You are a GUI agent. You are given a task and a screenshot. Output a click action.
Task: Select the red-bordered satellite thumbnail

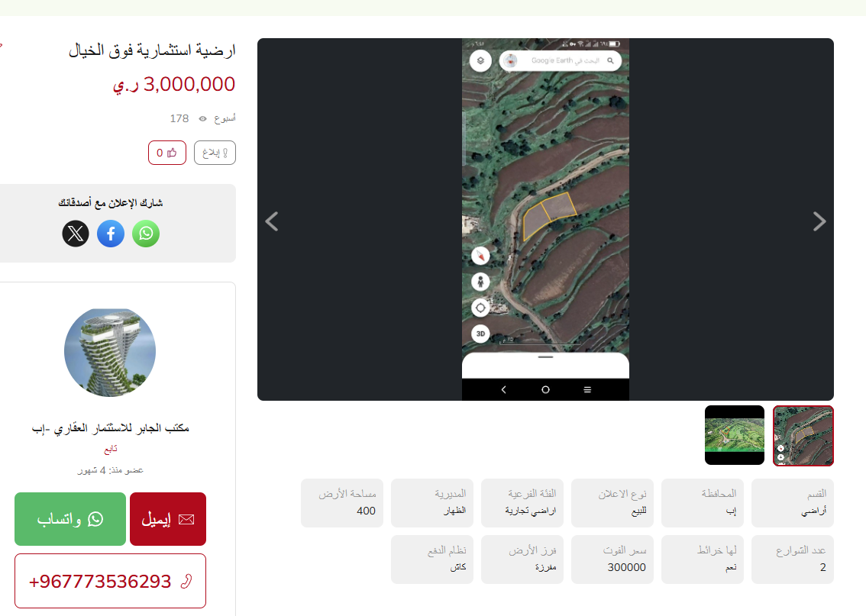(803, 436)
